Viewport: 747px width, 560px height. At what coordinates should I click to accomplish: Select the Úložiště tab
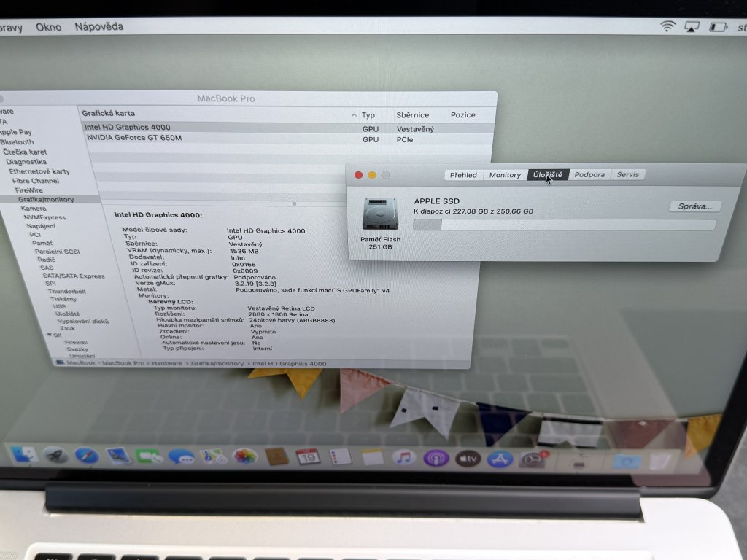[547, 175]
